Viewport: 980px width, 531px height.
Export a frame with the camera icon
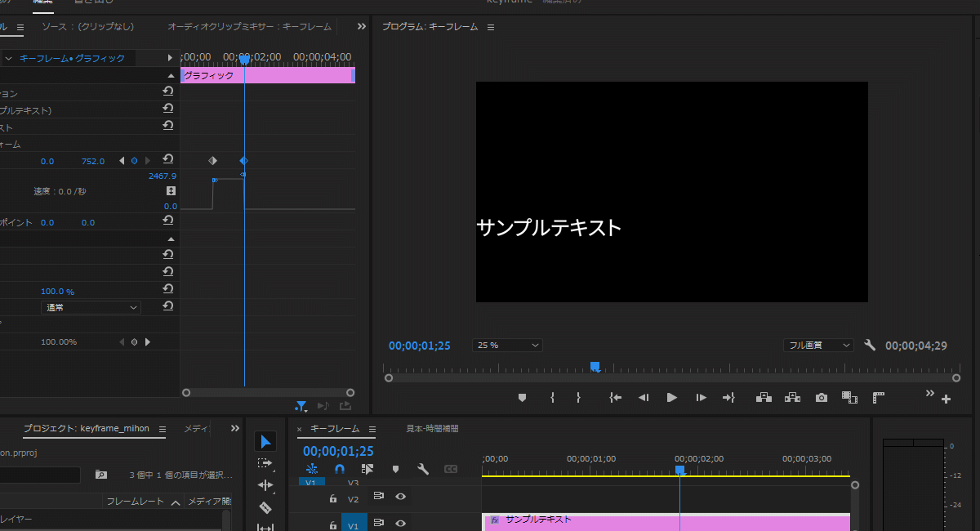822,398
